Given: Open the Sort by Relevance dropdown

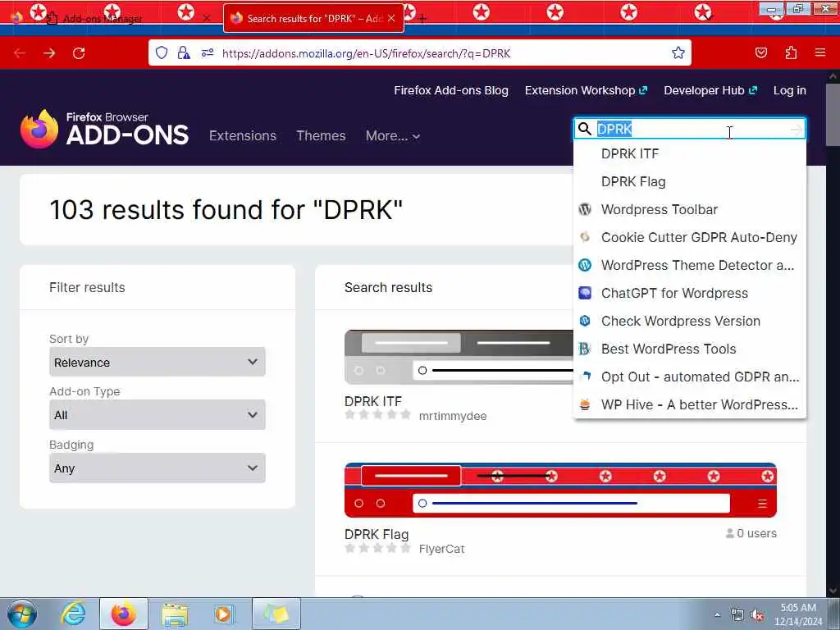Looking at the screenshot, I should (x=157, y=362).
